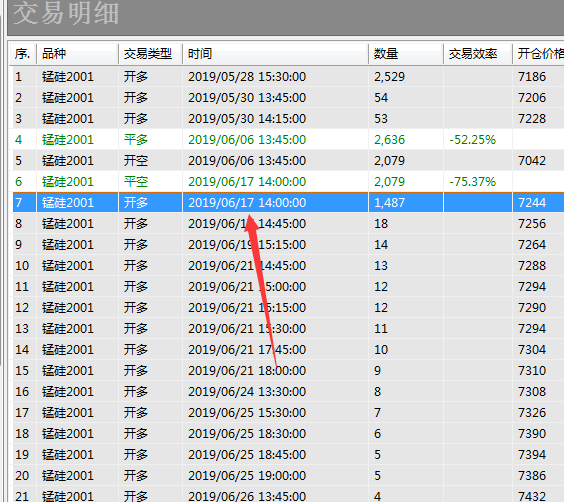Click 开多 trade type in row 20
This screenshot has height=502, width=564.
(136, 475)
